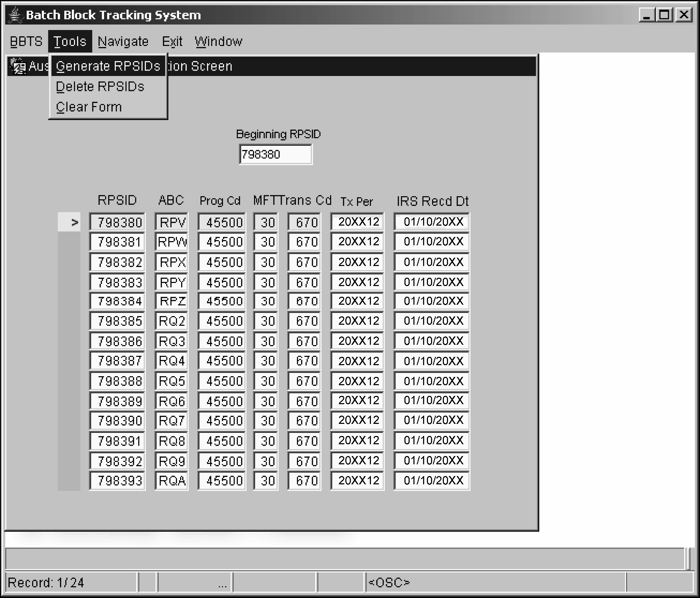The height and width of the screenshot is (598, 700).
Task: Click the ABC field showing RQA
Action: tap(171, 481)
